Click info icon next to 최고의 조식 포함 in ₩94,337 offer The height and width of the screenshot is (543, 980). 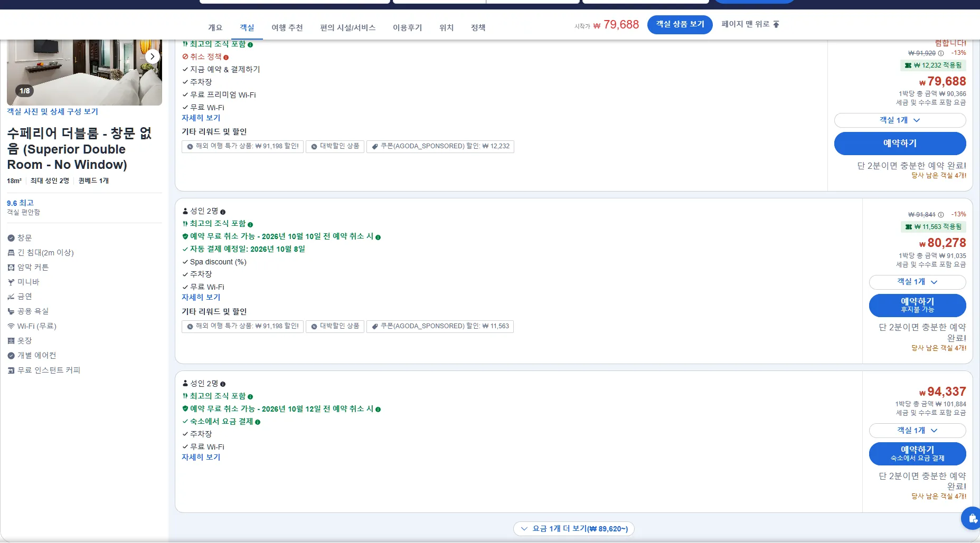[x=250, y=397]
